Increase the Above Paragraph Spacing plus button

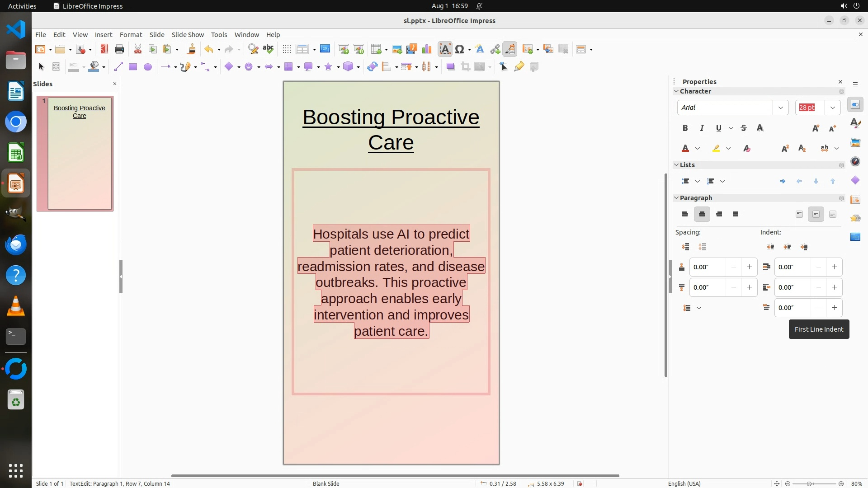pyautogui.click(x=749, y=267)
